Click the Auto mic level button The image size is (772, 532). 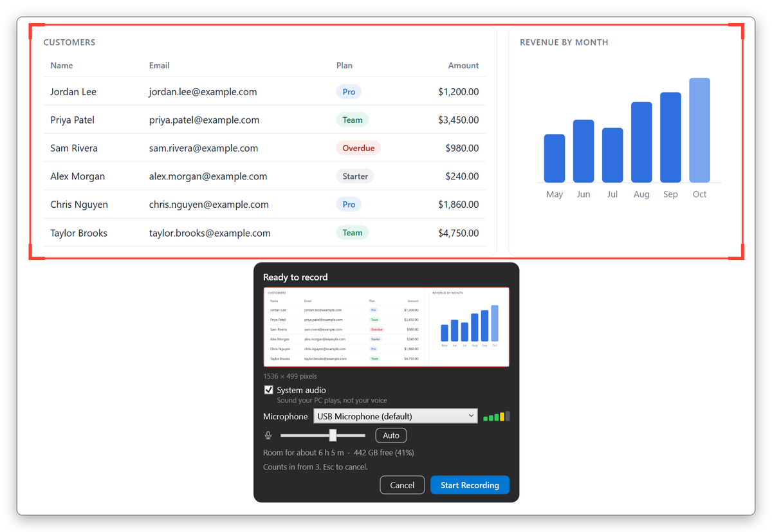click(x=391, y=436)
